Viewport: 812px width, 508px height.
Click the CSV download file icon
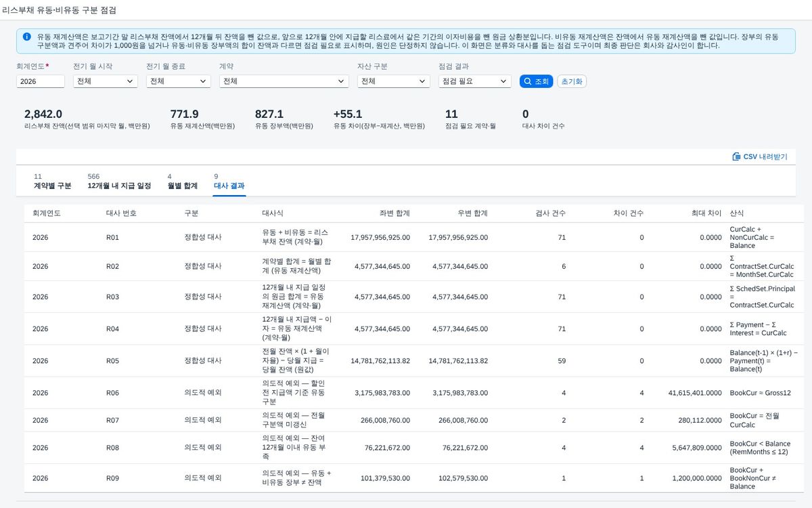tap(736, 156)
